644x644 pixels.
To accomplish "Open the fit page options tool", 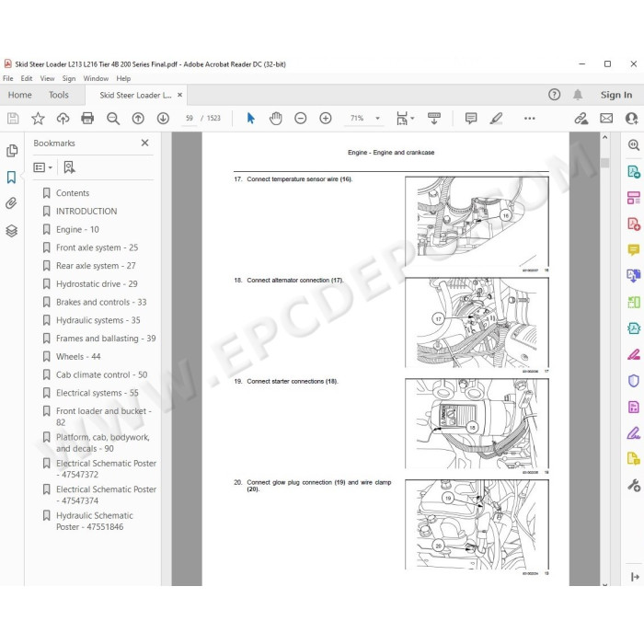I will (x=405, y=119).
